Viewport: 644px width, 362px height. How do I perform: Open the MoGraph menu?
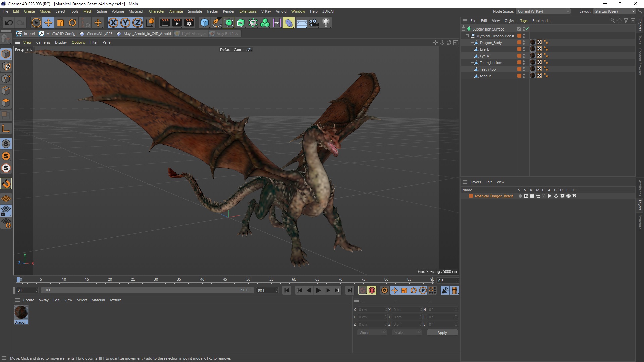pos(136,11)
